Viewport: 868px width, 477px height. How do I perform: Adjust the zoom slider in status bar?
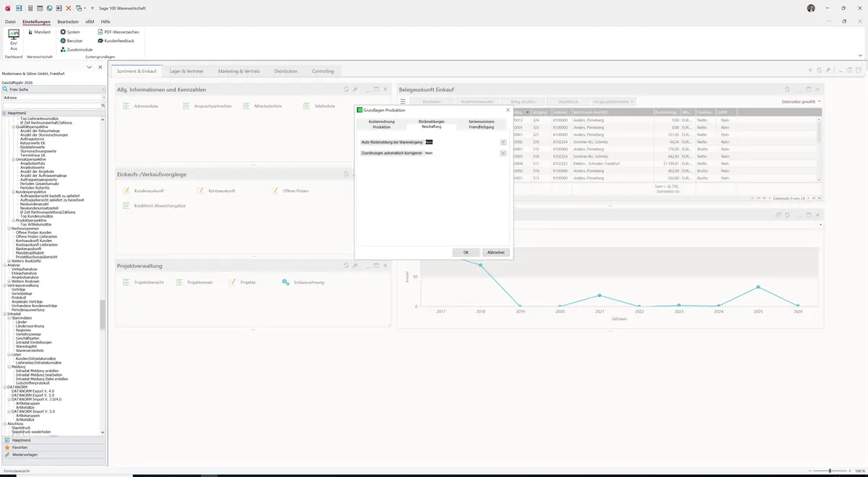point(830,470)
